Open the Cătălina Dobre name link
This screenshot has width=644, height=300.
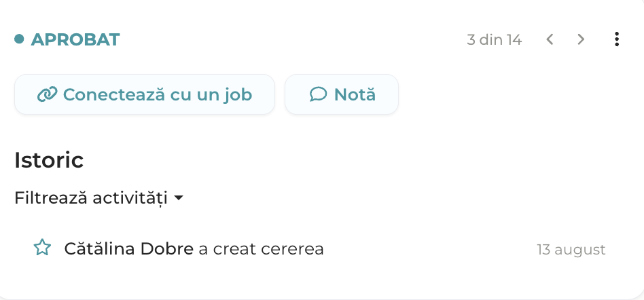coord(128,248)
